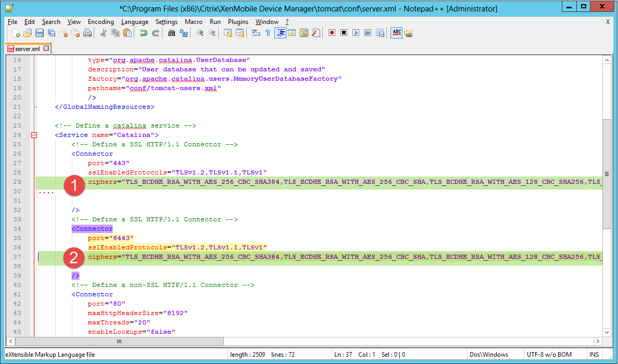This screenshot has height=364, width=618.
Task: Click the Close document toolbar icon
Action: 64,33
